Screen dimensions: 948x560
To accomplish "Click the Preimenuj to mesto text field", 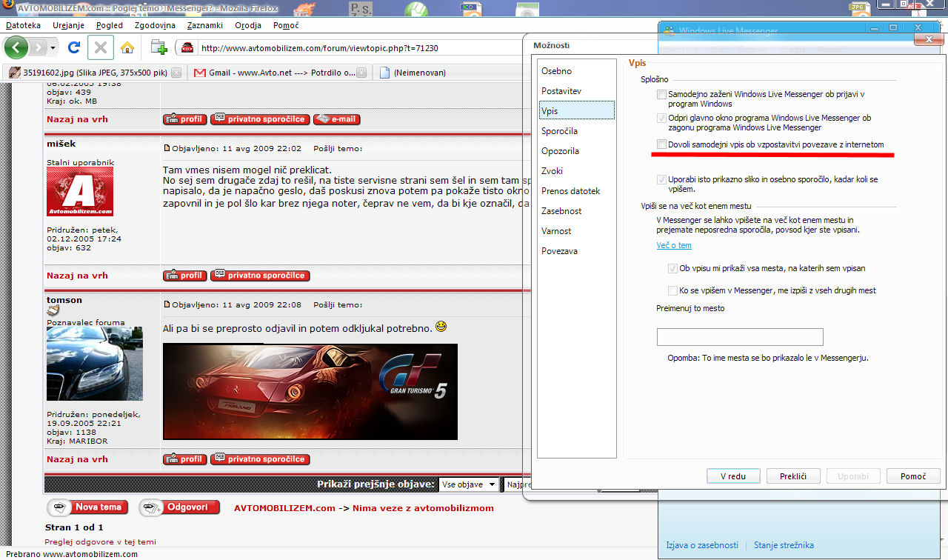I will click(x=740, y=337).
